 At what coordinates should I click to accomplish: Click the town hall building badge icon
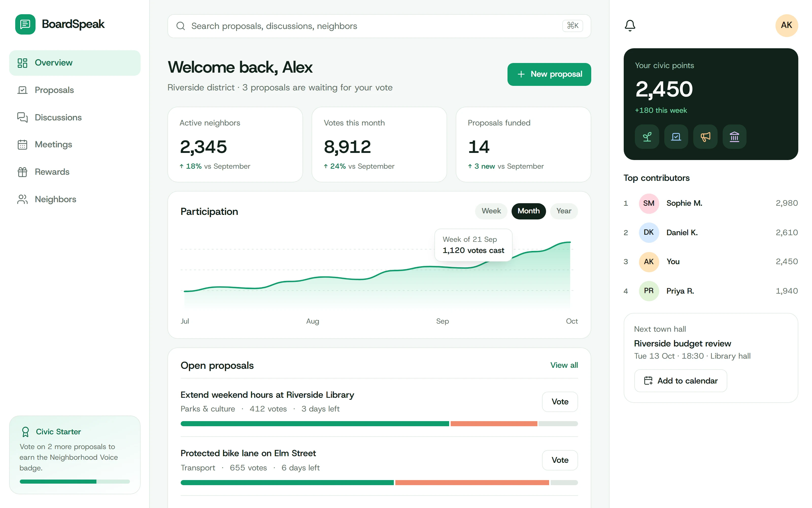[735, 137]
